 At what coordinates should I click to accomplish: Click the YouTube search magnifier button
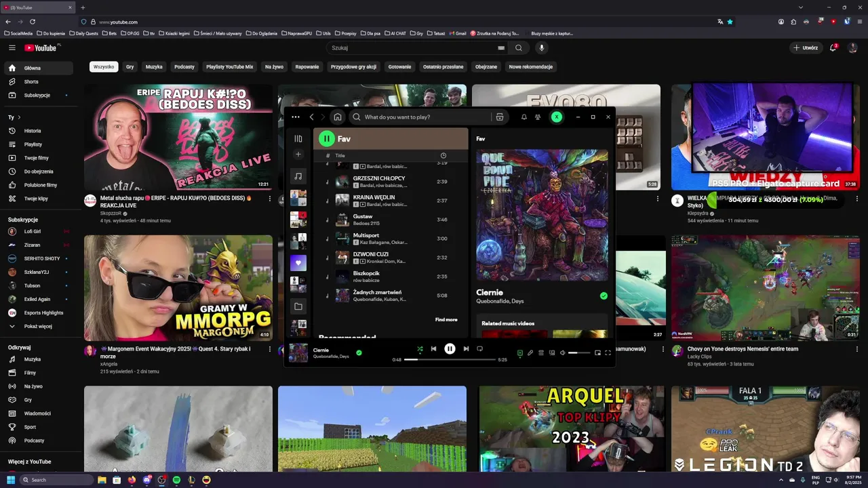coord(518,47)
